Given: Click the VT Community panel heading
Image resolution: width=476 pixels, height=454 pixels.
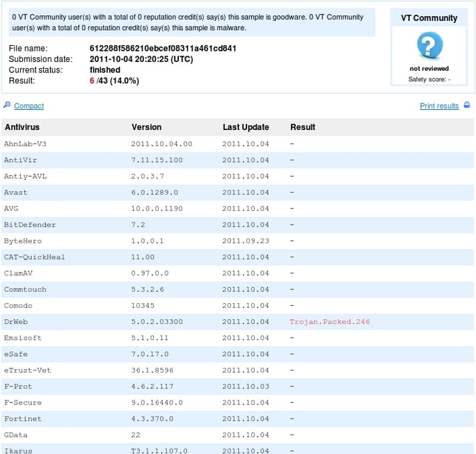Looking at the screenshot, I should [x=429, y=18].
